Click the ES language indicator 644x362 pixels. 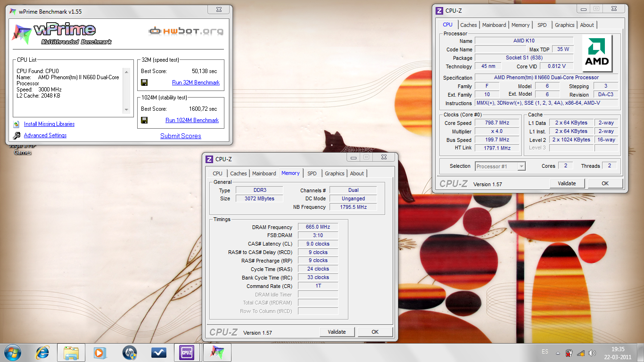point(545,352)
